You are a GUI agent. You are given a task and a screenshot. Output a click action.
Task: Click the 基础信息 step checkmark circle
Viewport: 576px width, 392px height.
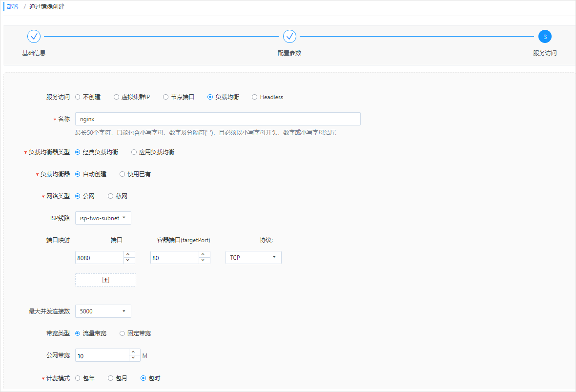34,37
